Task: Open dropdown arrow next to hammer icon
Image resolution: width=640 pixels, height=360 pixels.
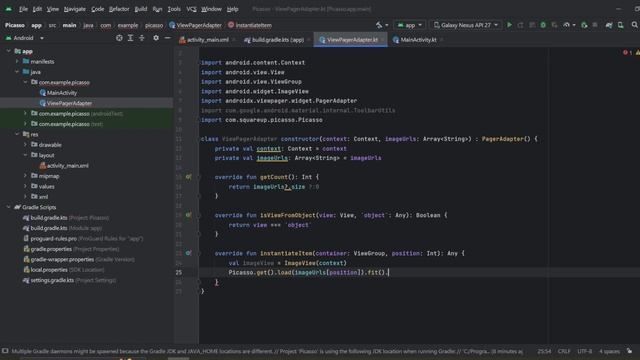Action: pyautogui.click(x=387, y=25)
